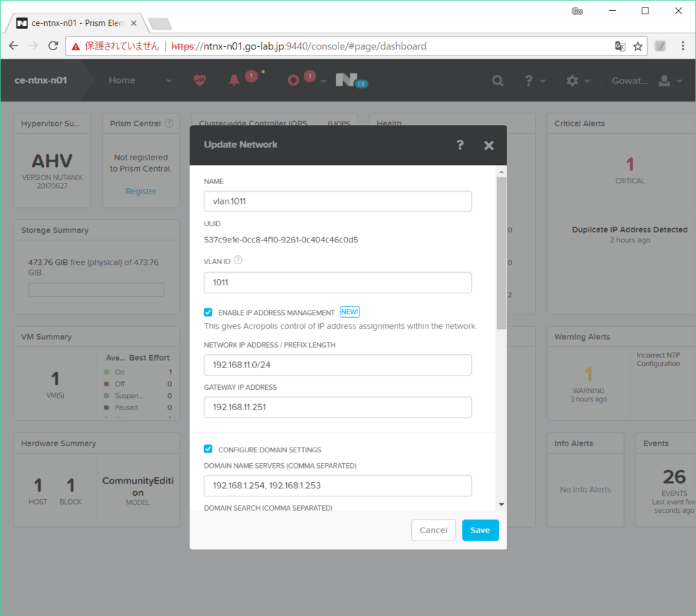Click the VLAN ID help icon

point(238,260)
